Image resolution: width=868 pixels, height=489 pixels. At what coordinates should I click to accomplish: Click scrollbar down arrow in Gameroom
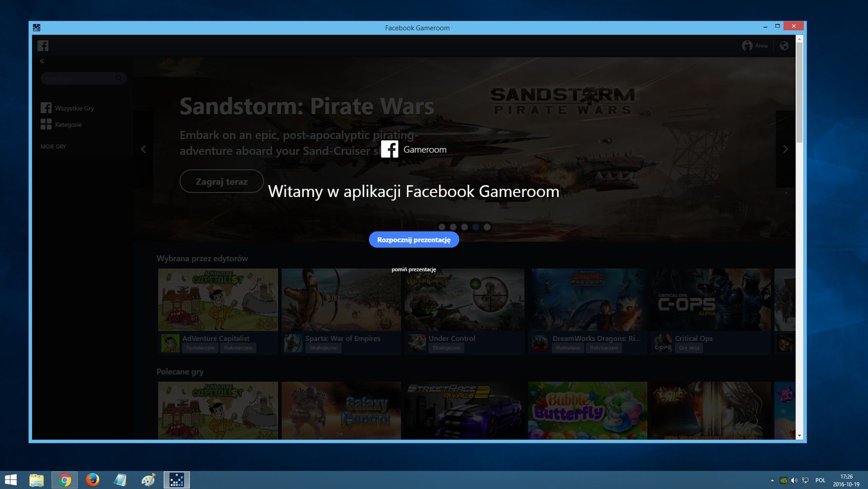coord(799,435)
